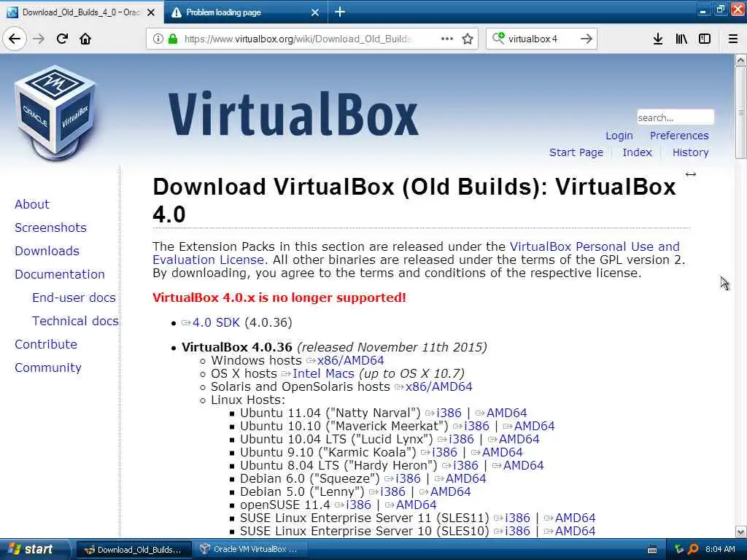747x560 pixels.
Task: Open the page actions three-dots menu
Action: click(x=447, y=39)
